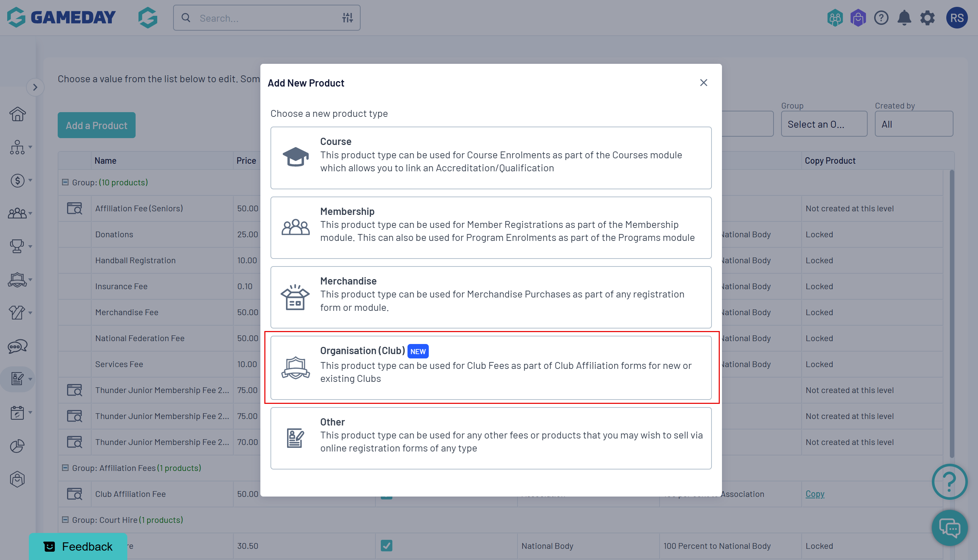Toggle the checkbox in the 30.50 row
This screenshot has width=978, height=560.
(386, 545)
